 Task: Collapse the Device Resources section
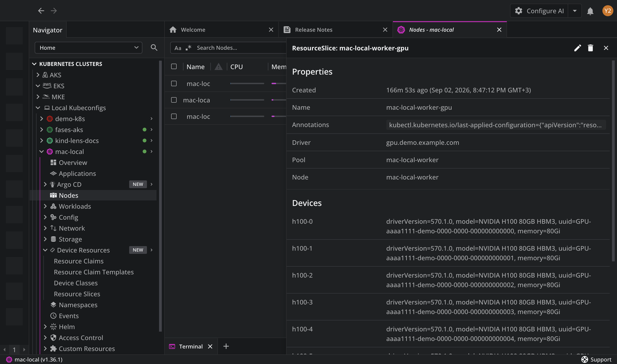45,250
